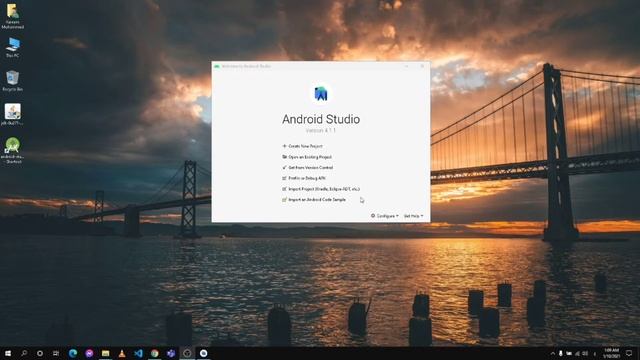The height and width of the screenshot is (360, 640).
Task: Expand the Configure dropdown
Action: point(384,216)
